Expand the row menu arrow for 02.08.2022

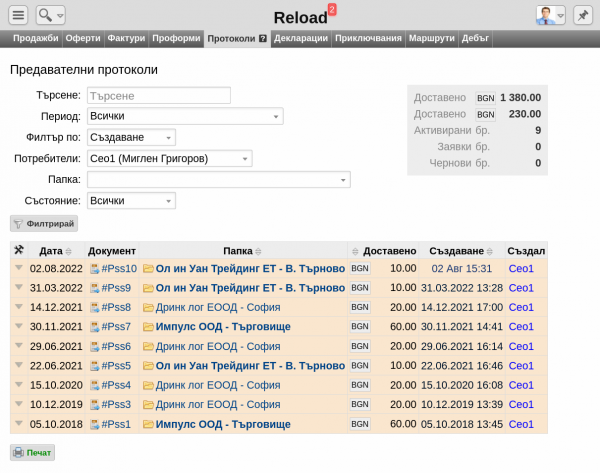18,269
